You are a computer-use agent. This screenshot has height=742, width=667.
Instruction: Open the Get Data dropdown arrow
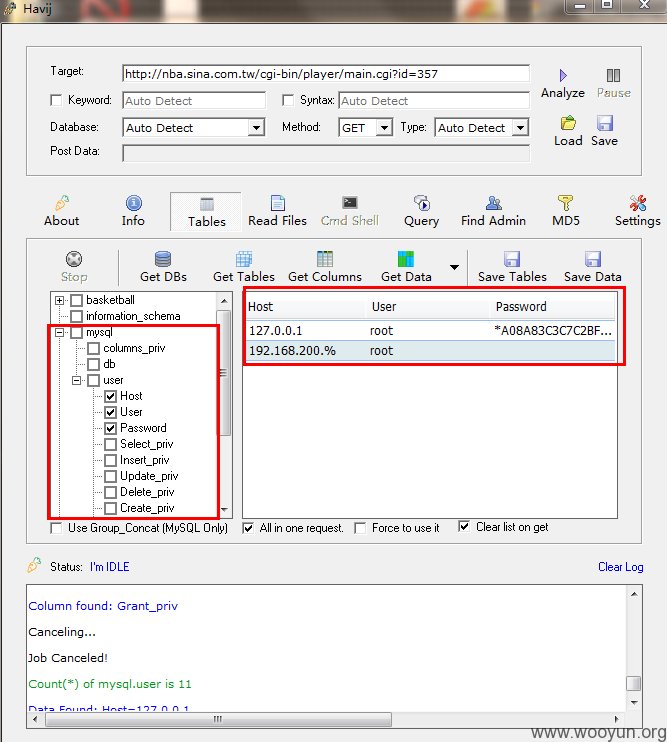point(454,267)
